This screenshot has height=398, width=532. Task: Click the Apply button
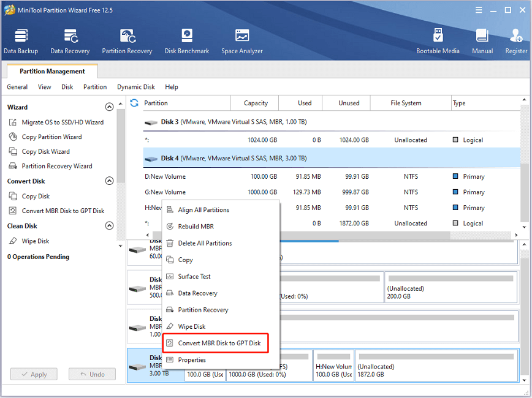[x=34, y=374]
